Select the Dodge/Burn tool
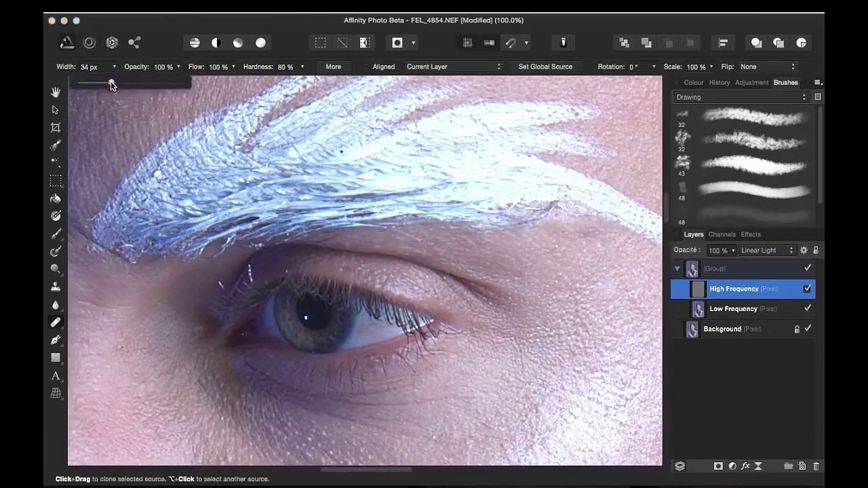 click(x=56, y=251)
